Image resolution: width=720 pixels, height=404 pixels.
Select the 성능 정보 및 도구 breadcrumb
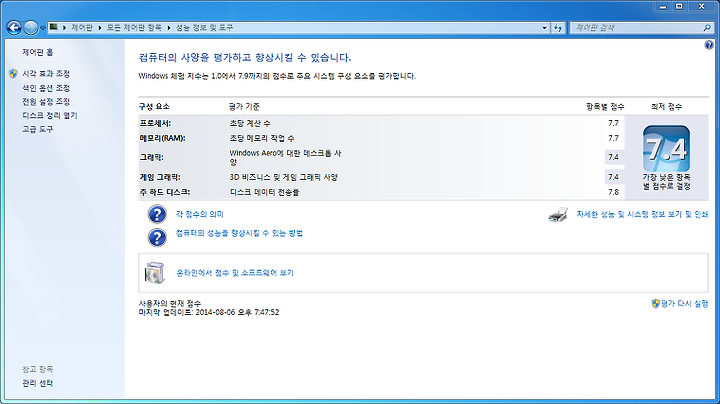[x=204, y=28]
